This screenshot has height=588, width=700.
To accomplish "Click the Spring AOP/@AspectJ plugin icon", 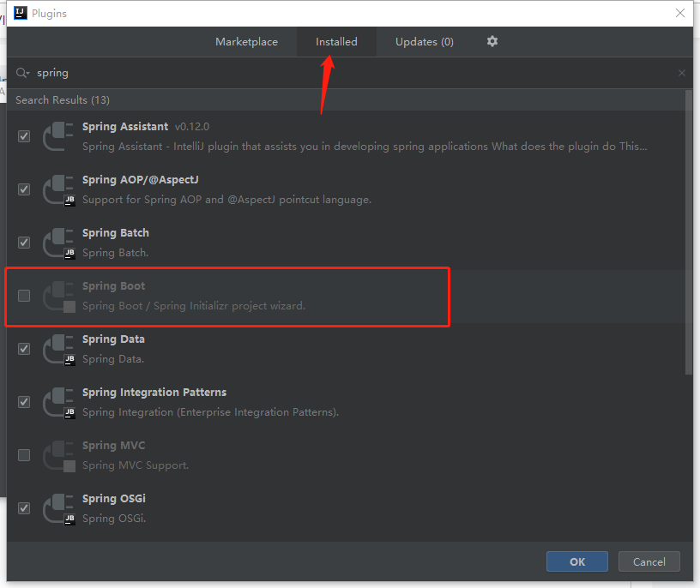I will pyautogui.click(x=58, y=189).
